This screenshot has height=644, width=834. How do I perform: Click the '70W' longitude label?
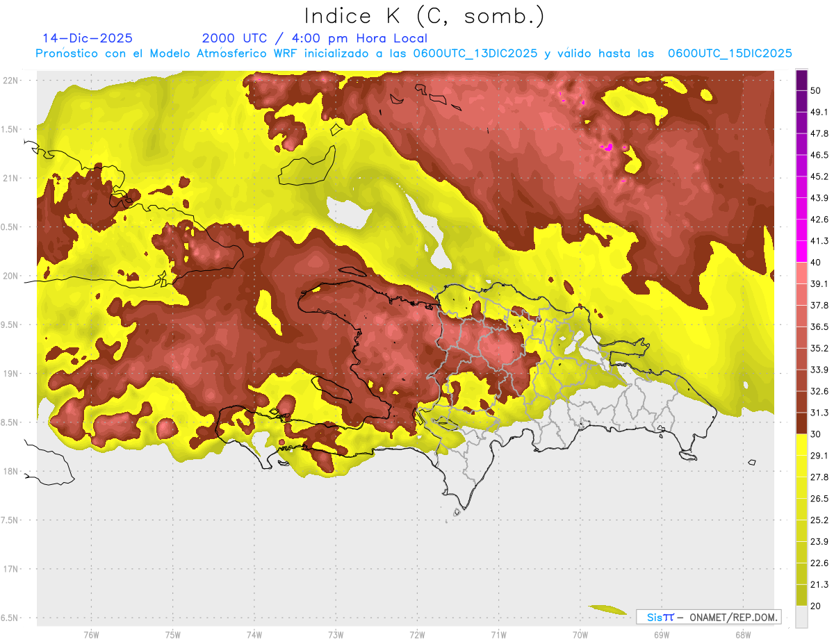(580, 635)
